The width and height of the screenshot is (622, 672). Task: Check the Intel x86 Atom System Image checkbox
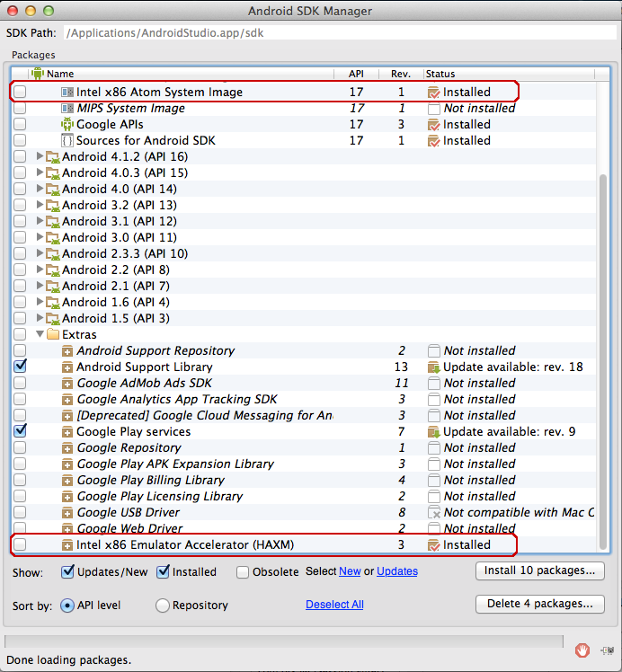pyautogui.click(x=20, y=92)
